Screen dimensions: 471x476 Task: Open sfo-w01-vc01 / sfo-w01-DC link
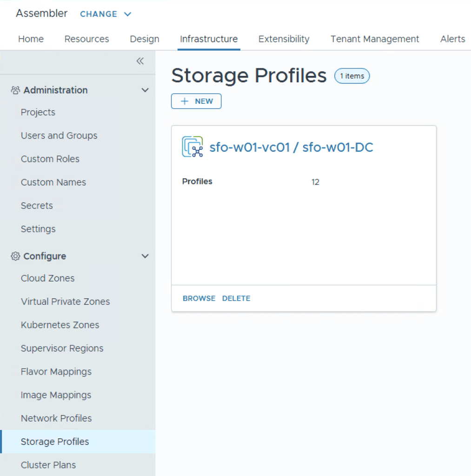291,147
